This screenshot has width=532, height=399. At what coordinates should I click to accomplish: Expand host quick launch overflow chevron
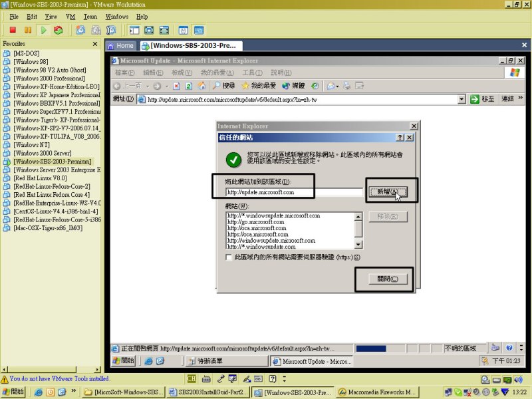[x=73, y=391]
